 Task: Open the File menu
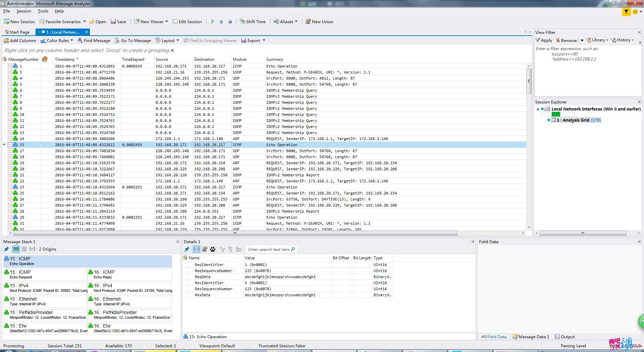coord(7,11)
